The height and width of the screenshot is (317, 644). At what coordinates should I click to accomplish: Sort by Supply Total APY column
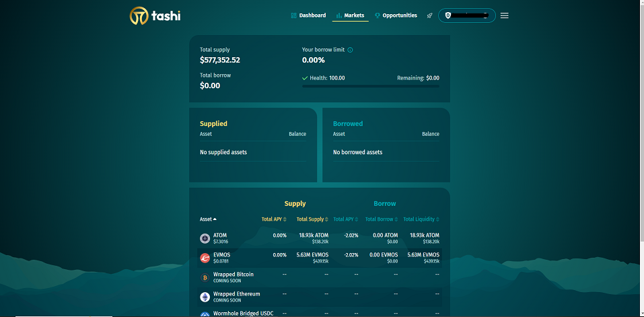pyautogui.click(x=274, y=219)
